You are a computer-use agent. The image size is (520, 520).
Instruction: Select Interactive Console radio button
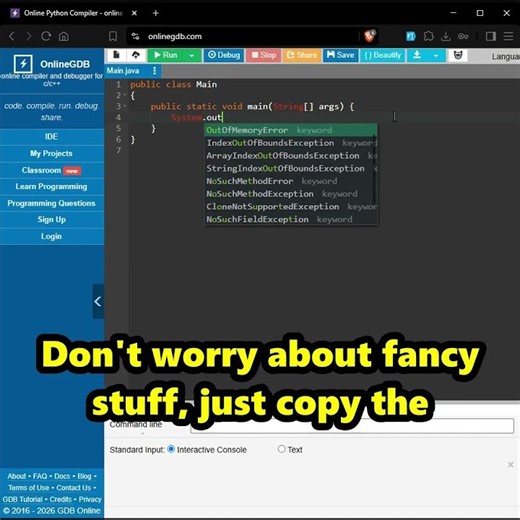171,449
